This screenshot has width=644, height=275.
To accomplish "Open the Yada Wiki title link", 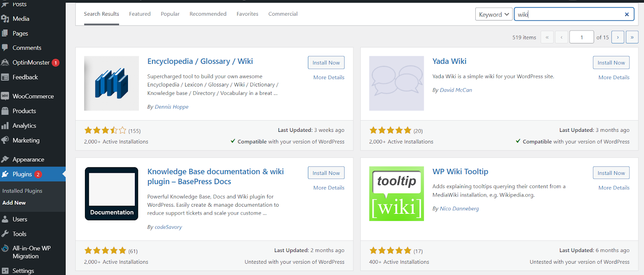I will [x=449, y=61].
